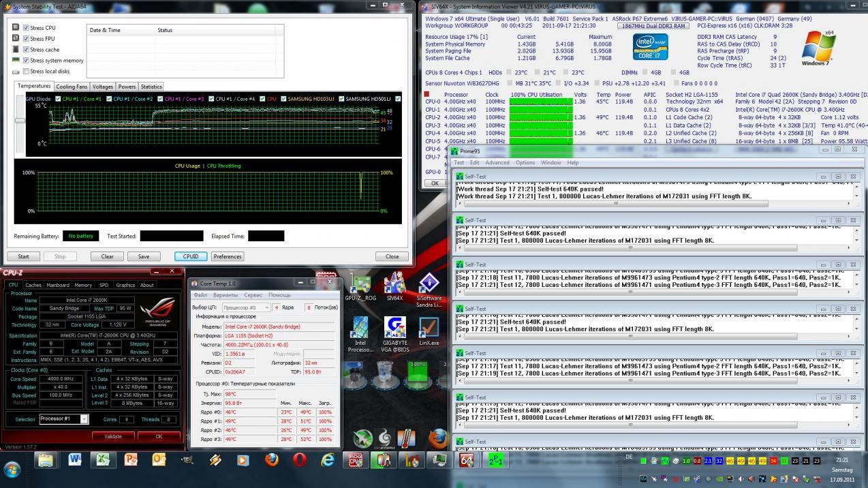Click the thermometer icon in desktop dock
Viewport: 868px width, 488px height.
tap(407, 438)
